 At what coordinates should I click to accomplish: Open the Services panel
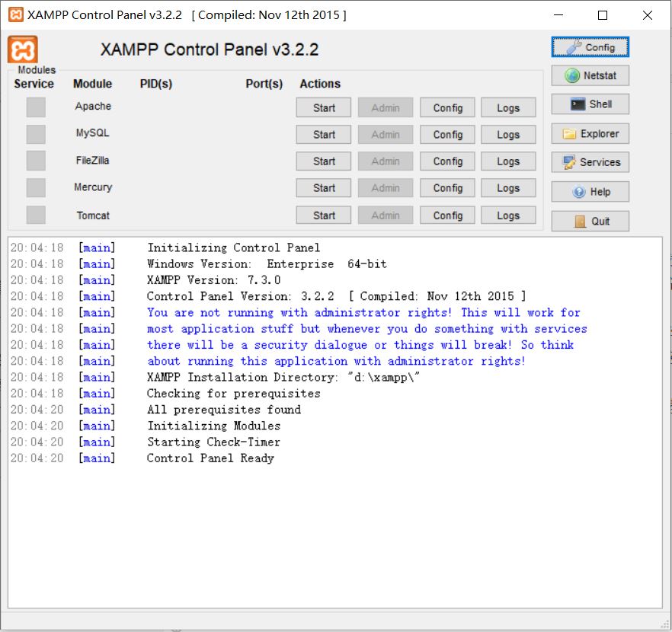590,162
